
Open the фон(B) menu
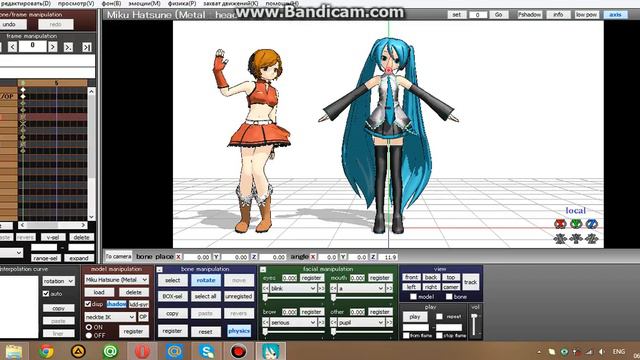[111, 3]
